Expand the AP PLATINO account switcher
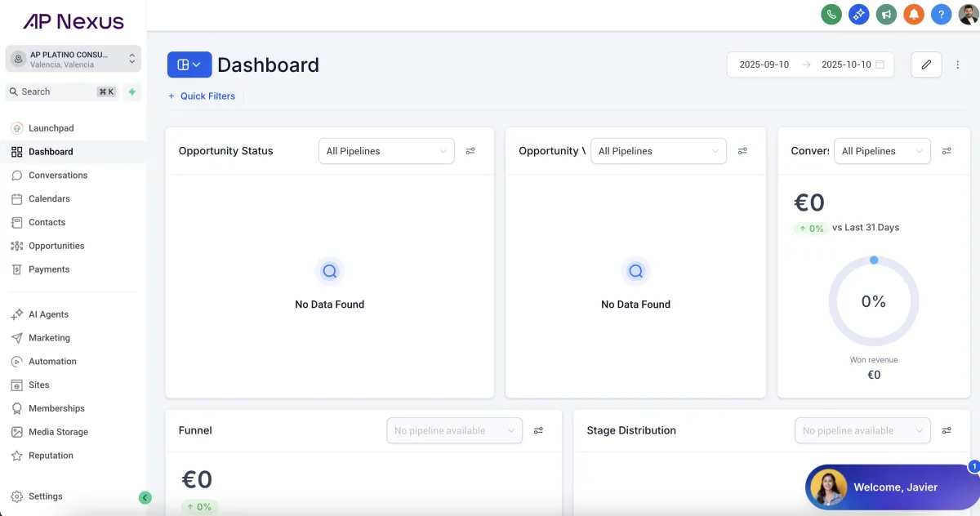Screen dimensions: 980x516 [73, 59]
